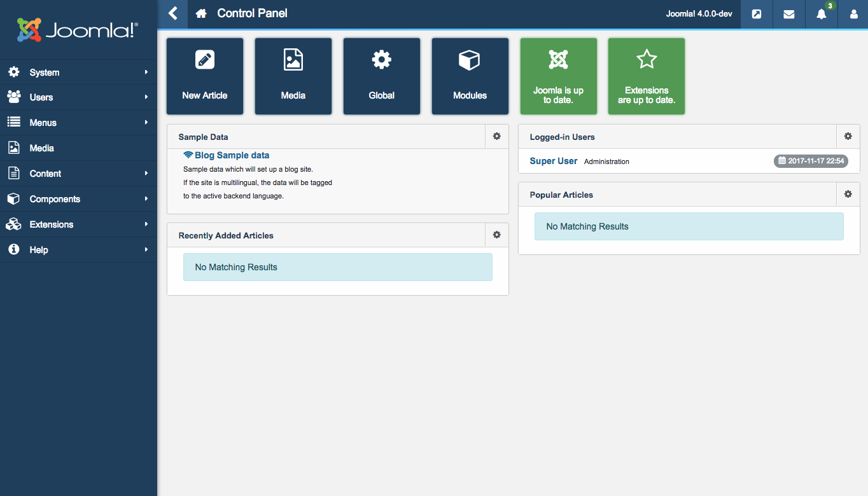Click the Recently Added Articles heading
The height and width of the screenshot is (496, 868).
[x=226, y=235]
